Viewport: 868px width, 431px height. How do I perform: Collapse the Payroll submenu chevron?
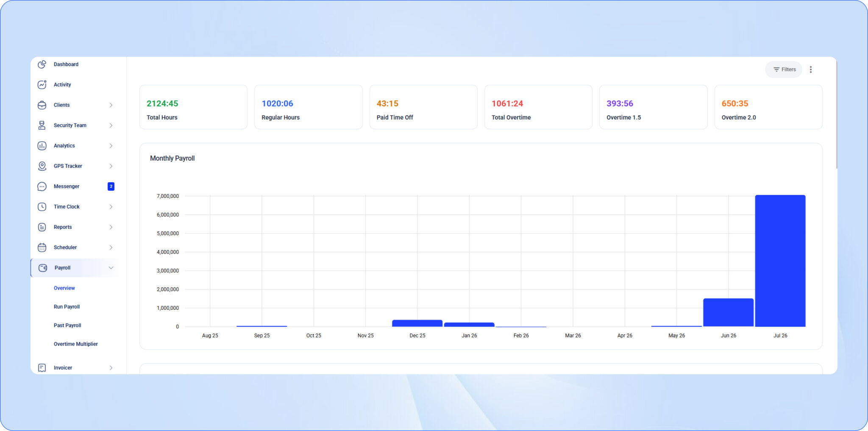tap(111, 268)
